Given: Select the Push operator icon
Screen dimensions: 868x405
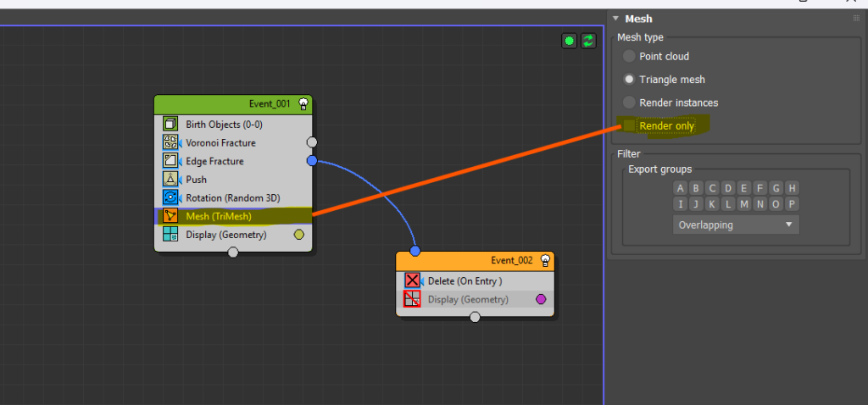Looking at the screenshot, I should [x=170, y=180].
